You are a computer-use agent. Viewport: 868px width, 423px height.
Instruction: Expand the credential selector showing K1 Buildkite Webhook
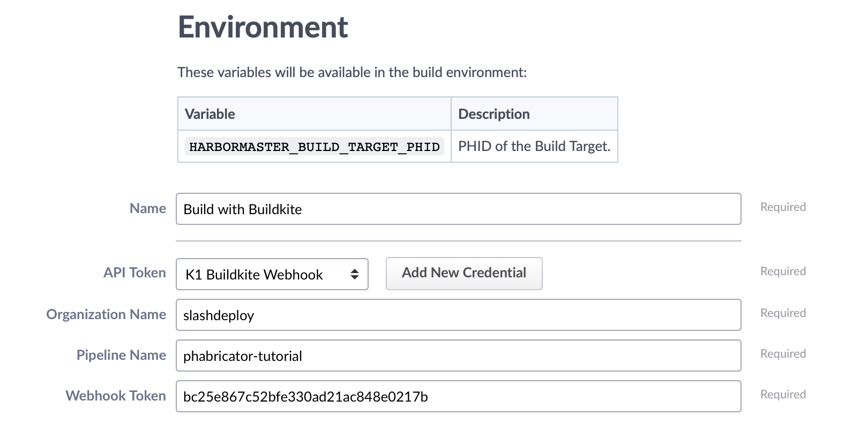point(272,274)
